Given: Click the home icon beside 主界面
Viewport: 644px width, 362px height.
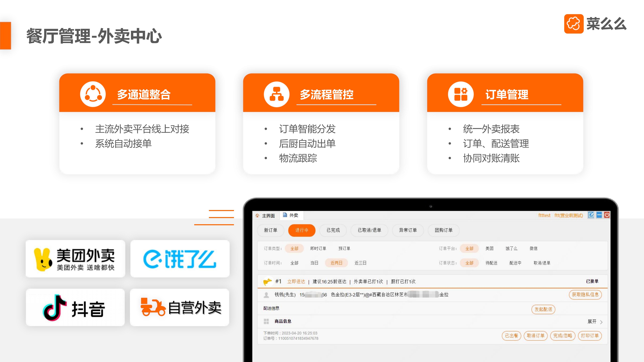Looking at the screenshot, I should (x=257, y=215).
